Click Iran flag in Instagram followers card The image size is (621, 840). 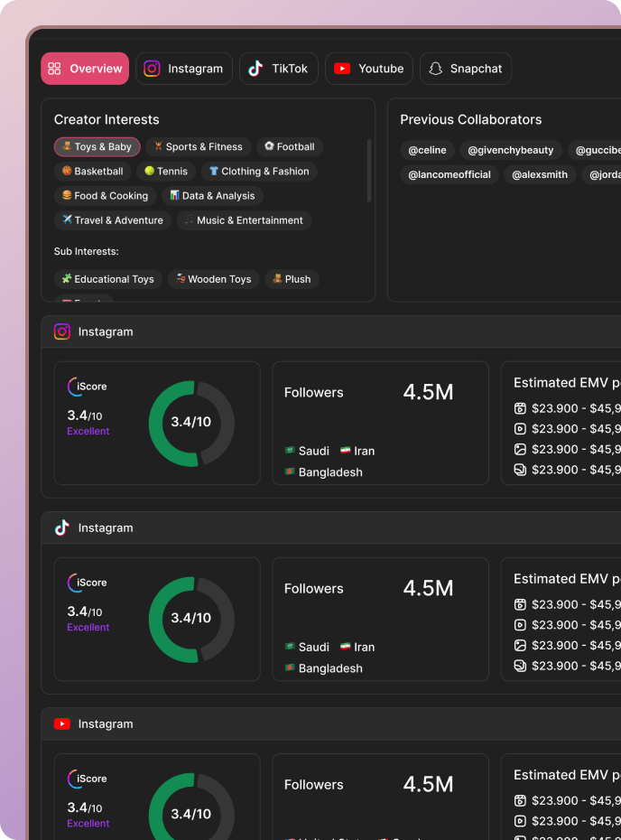click(x=346, y=450)
